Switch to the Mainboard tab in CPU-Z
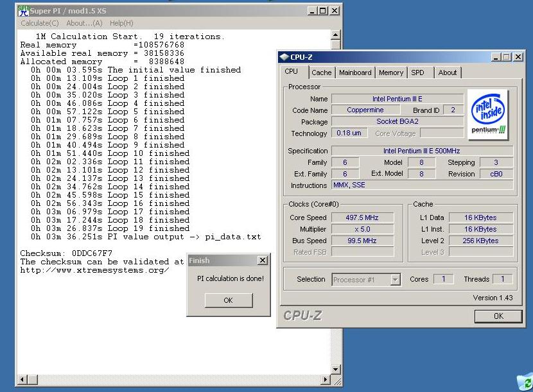Screen dimensions: 533x392 355,72
